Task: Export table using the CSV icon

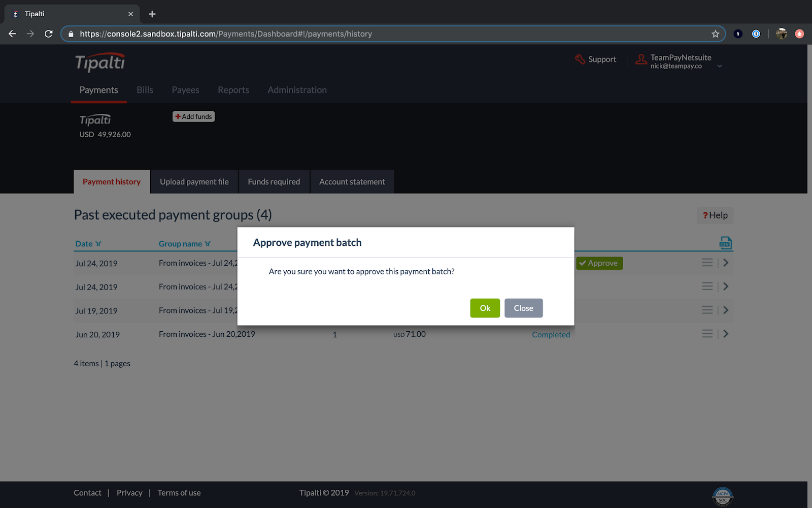Action: 725,243
